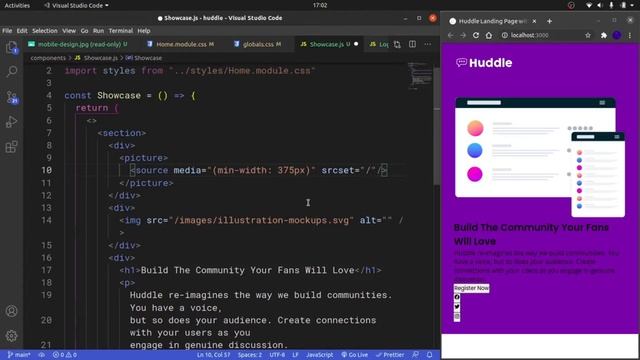640x360 pixels.
Task: Change end of line via LF
Action: [295, 355]
